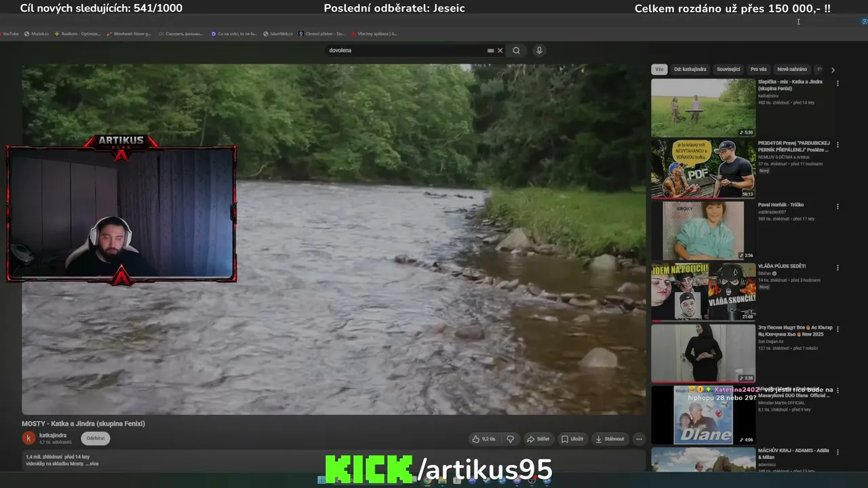This screenshot has height=488, width=868.
Task: Open the katkajindra channel avatar
Action: coord(28,439)
